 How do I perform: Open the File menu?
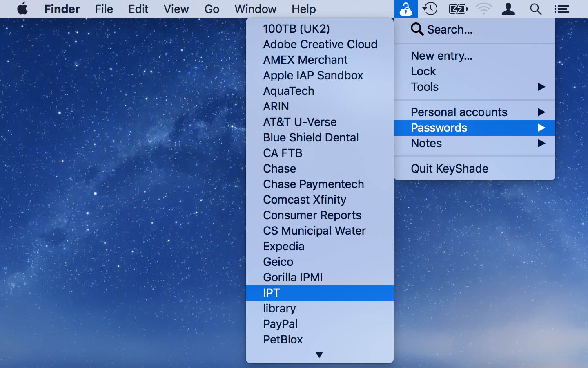coord(104,9)
